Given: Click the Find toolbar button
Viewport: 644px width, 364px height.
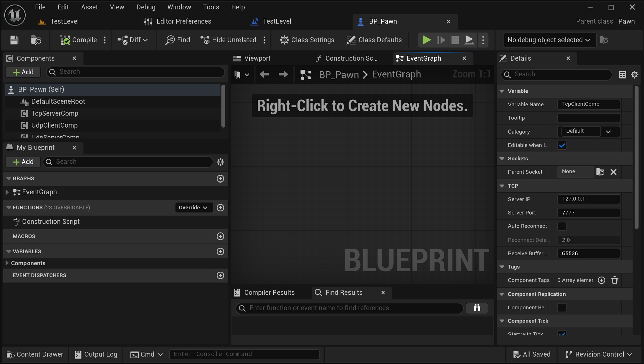Looking at the screenshot, I should [x=178, y=40].
